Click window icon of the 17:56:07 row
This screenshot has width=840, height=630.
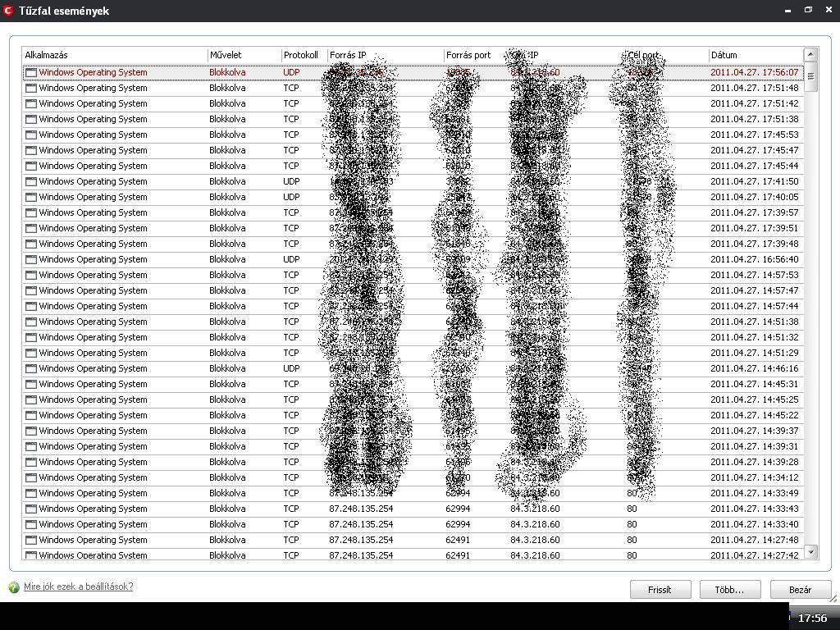pyautogui.click(x=31, y=72)
